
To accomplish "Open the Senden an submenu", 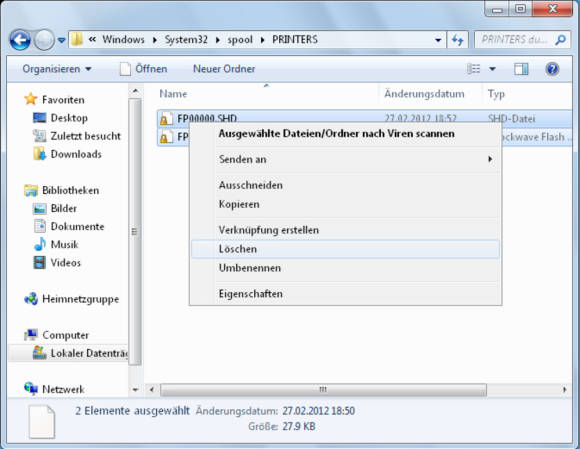I will coord(345,159).
